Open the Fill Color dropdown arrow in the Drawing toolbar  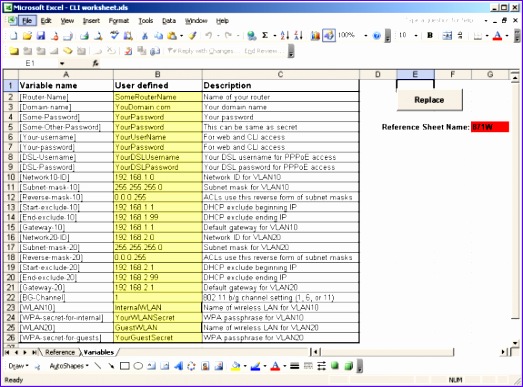(245, 366)
